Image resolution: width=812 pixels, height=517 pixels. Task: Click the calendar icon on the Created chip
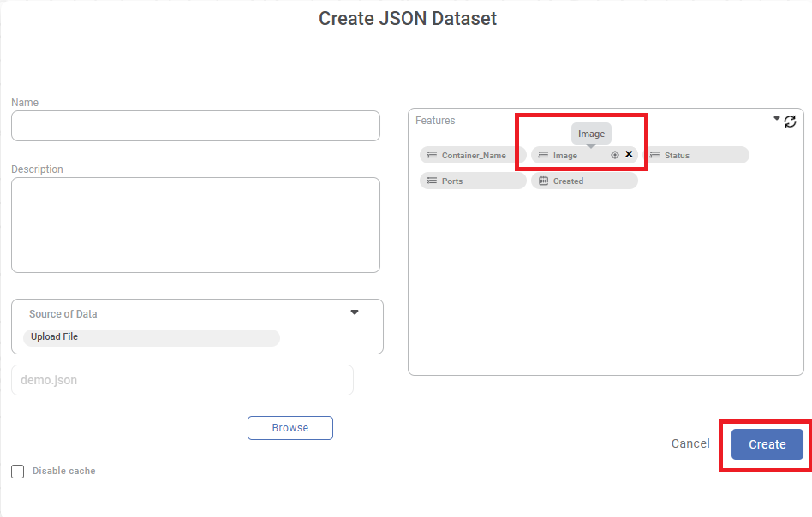point(543,181)
